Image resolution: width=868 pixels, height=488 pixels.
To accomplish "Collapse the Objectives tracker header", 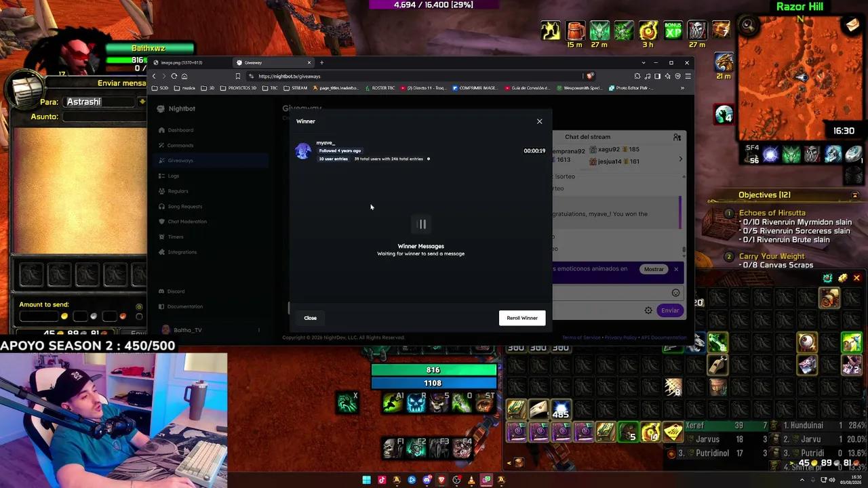I will (854, 195).
